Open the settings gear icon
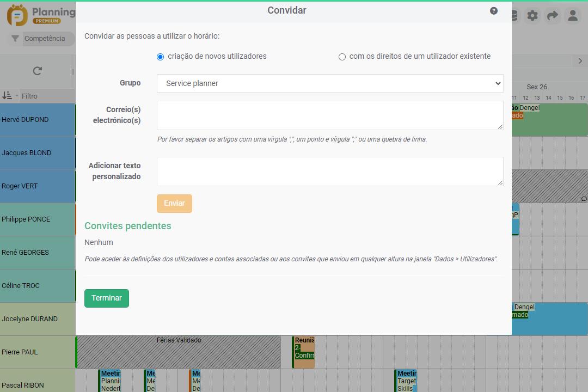The width and height of the screenshot is (588, 392). coord(532,16)
